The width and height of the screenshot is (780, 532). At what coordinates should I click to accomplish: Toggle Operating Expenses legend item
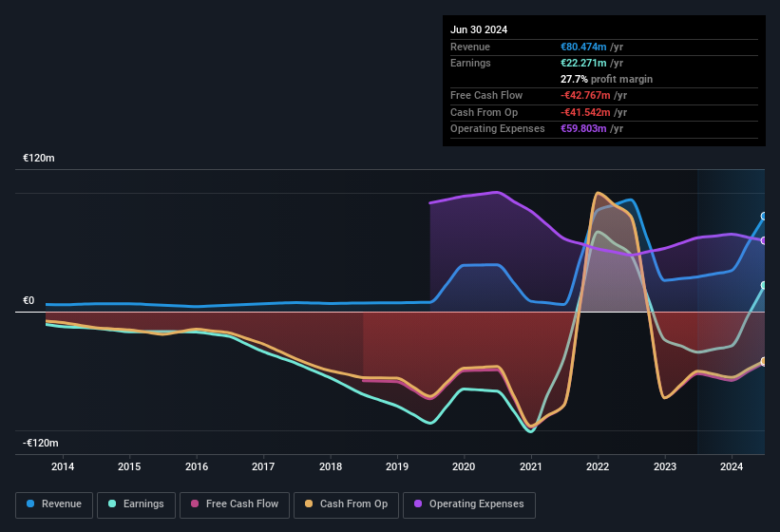468,504
